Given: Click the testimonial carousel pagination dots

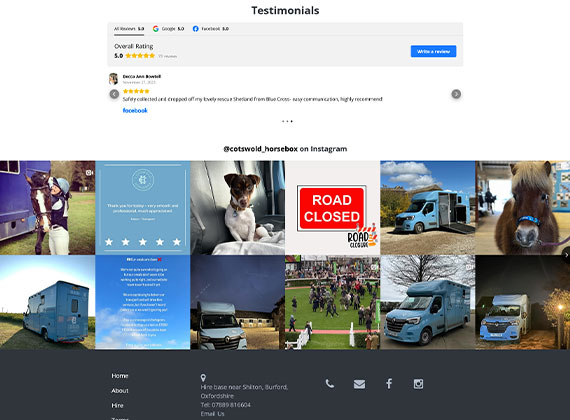Looking at the screenshot, I should click(x=287, y=121).
